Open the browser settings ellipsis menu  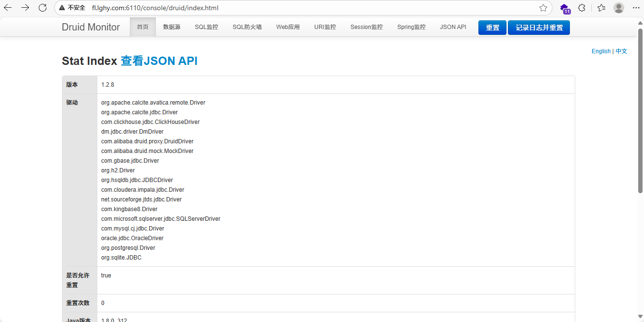click(636, 8)
